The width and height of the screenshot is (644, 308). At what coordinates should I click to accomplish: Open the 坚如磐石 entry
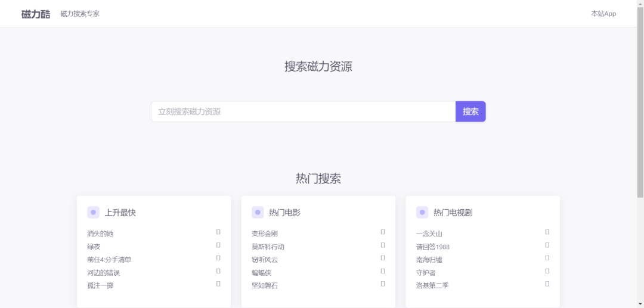point(265,286)
